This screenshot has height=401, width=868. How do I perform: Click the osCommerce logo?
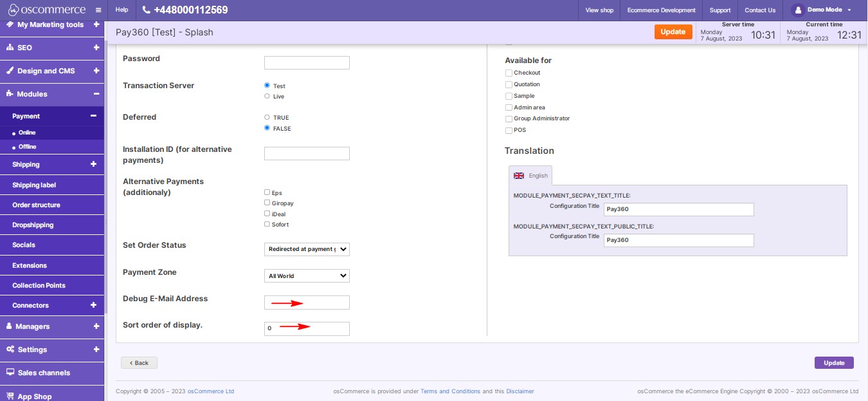pyautogui.click(x=46, y=10)
